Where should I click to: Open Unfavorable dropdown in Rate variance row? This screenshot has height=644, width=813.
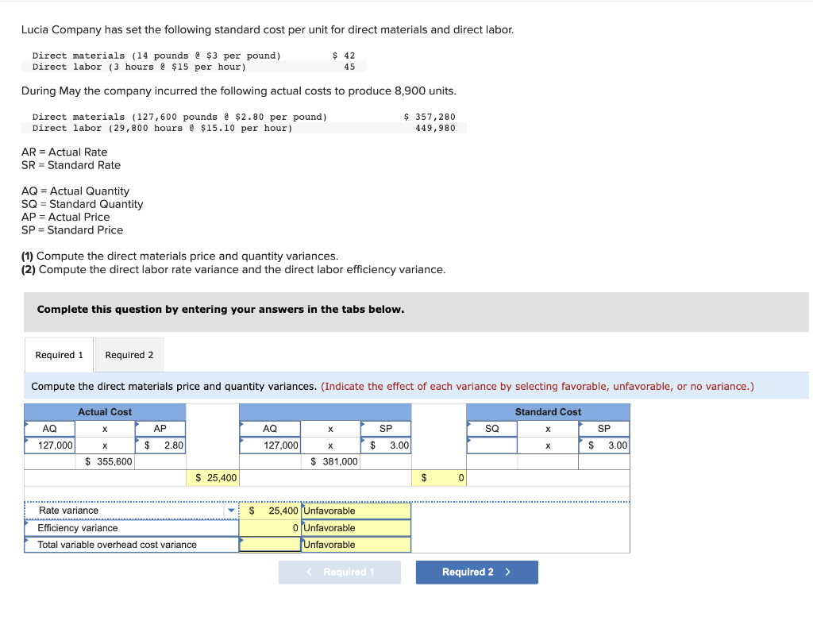click(356, 511)
